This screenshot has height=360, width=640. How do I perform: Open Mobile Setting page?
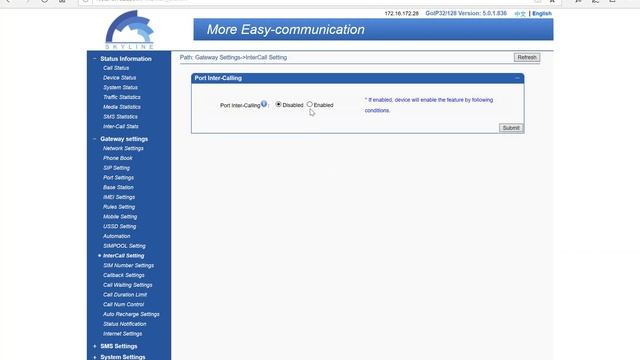tap(120, 217)
